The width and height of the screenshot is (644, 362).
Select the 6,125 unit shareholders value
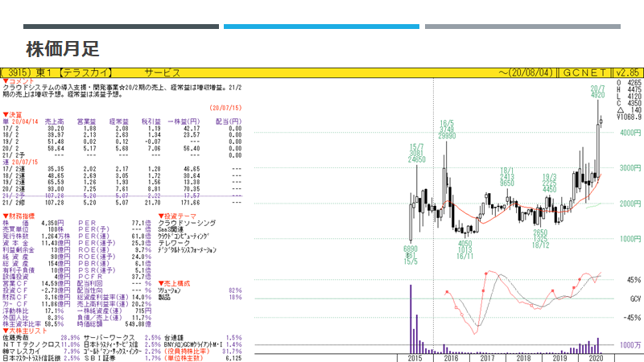[233, 358]
